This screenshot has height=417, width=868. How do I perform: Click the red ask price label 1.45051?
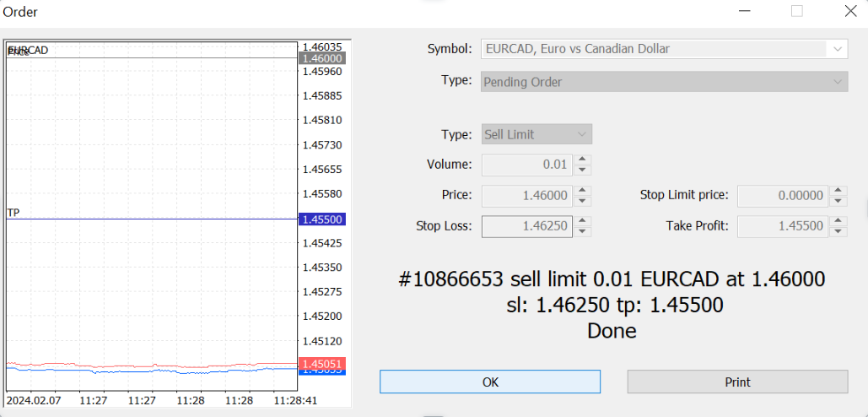pyautogui.click(x=321, y=363)
